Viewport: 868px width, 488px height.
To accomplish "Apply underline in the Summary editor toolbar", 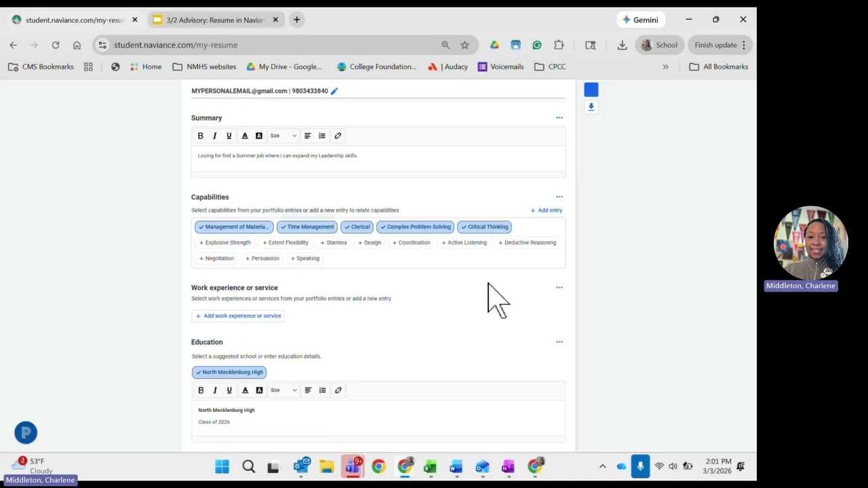I will click(229, 136).
